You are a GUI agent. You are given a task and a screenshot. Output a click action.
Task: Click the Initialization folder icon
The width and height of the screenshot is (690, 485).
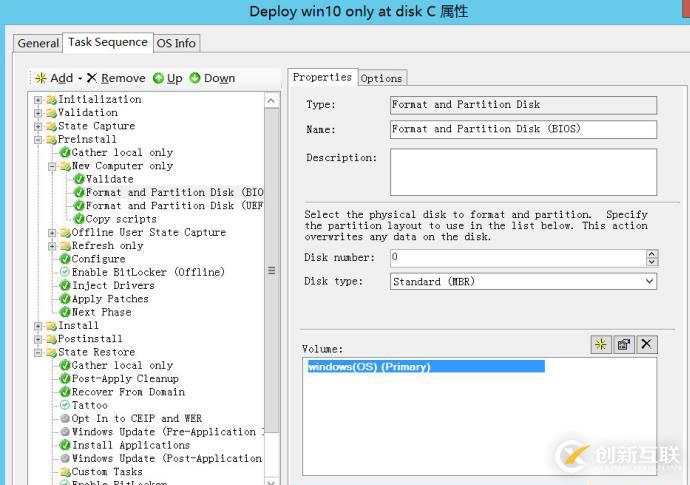pos(51,99)
